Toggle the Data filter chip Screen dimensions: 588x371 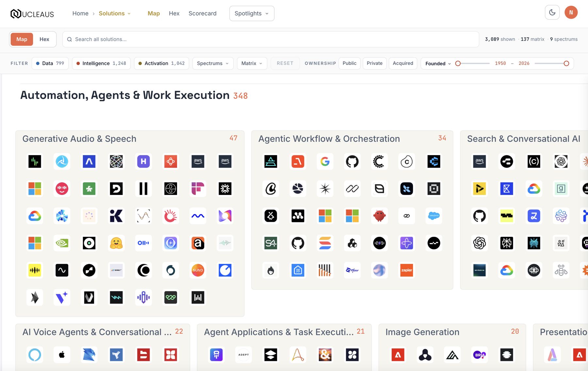click(x=50, y=63)
